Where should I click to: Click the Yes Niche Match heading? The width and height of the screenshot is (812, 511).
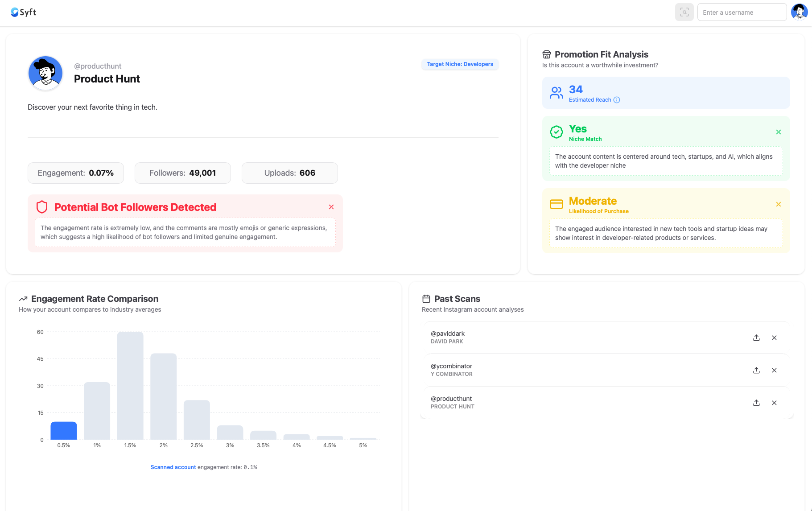click(x=578, y=129)
